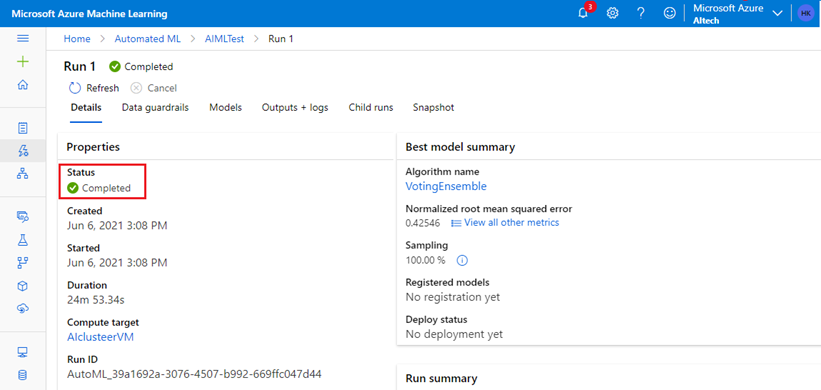The width and height of the screenshot is (821, 390).
Task: Open the Endpoints cloud icon
Action: click(x=23, y=309)
